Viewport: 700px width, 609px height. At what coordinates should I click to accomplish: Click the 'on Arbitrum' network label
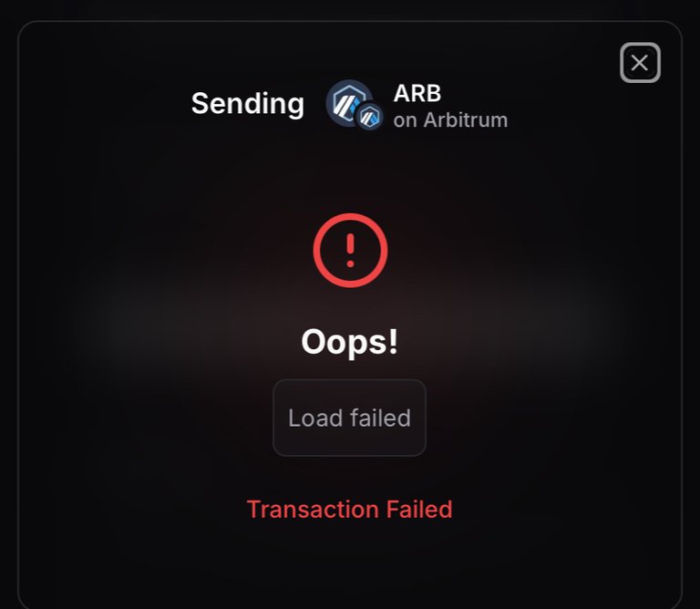click(x=450, y=120)
